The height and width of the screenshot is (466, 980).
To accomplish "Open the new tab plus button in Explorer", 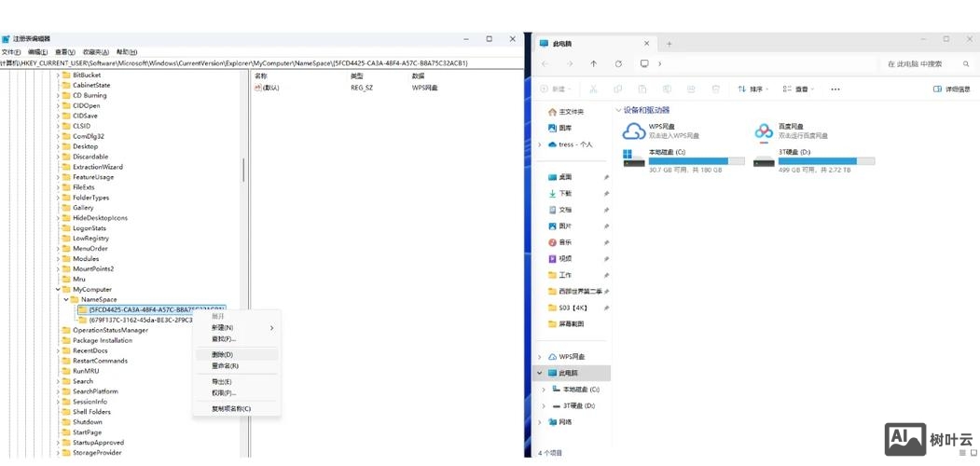I will coord(669,44).
